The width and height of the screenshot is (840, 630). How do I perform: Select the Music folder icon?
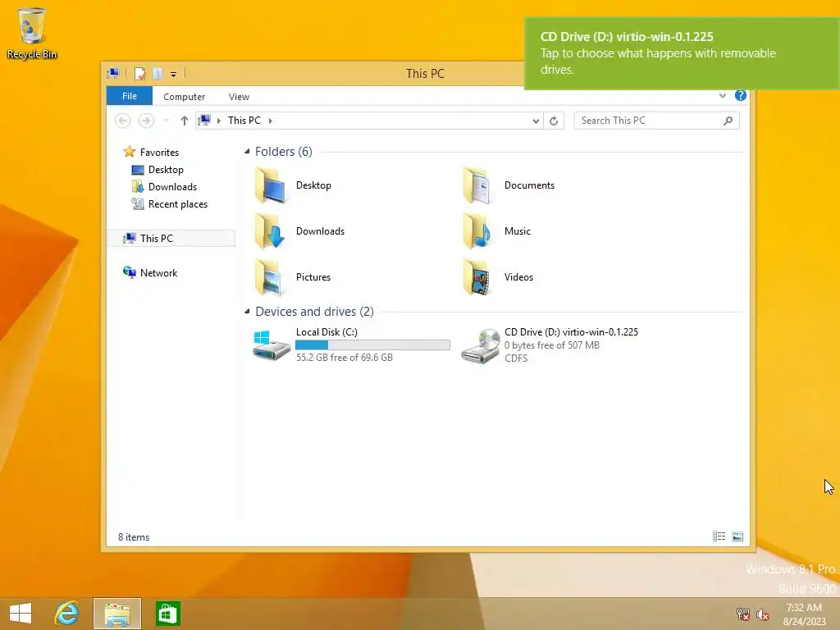478,231
